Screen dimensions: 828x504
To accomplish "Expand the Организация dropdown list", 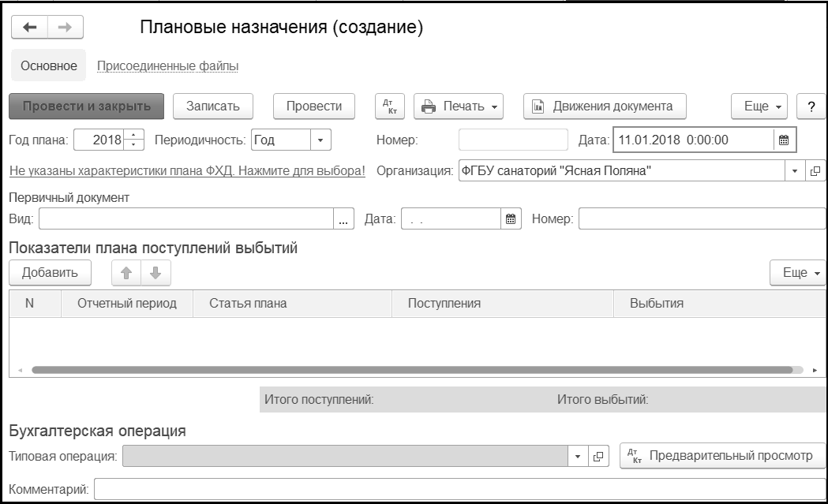I will click(x=795, y=170).
